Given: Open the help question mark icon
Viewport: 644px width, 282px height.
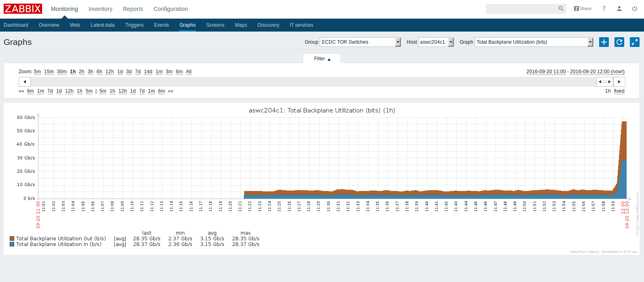Looking at the screenshot, I should coord(604,8).
